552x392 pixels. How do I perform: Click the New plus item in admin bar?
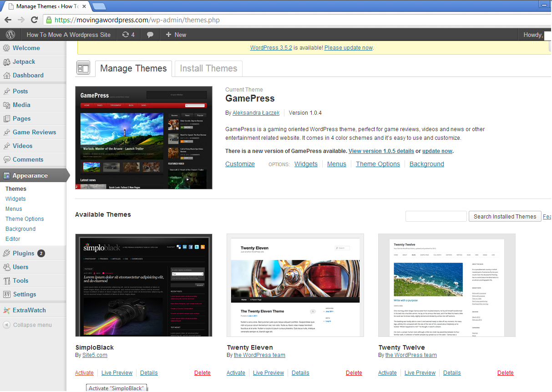[176, 35]
